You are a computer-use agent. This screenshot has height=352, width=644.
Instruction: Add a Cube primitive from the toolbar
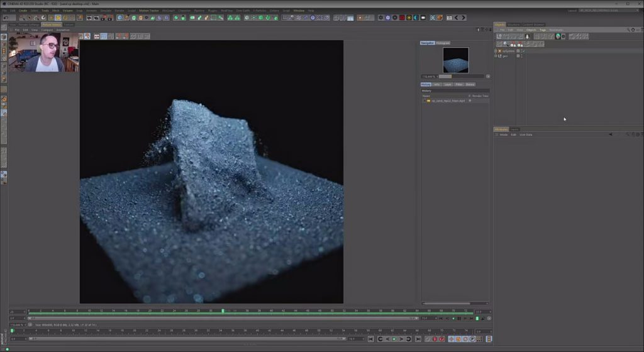[120, 18]
